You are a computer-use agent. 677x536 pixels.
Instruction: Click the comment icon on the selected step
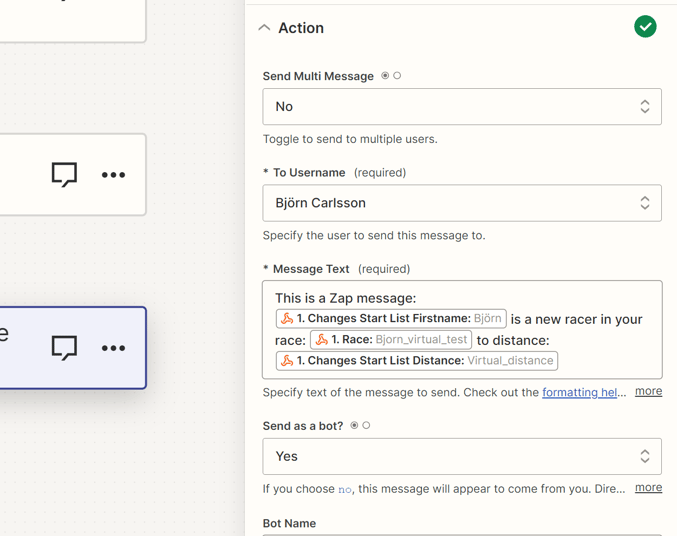click(64, 348)
